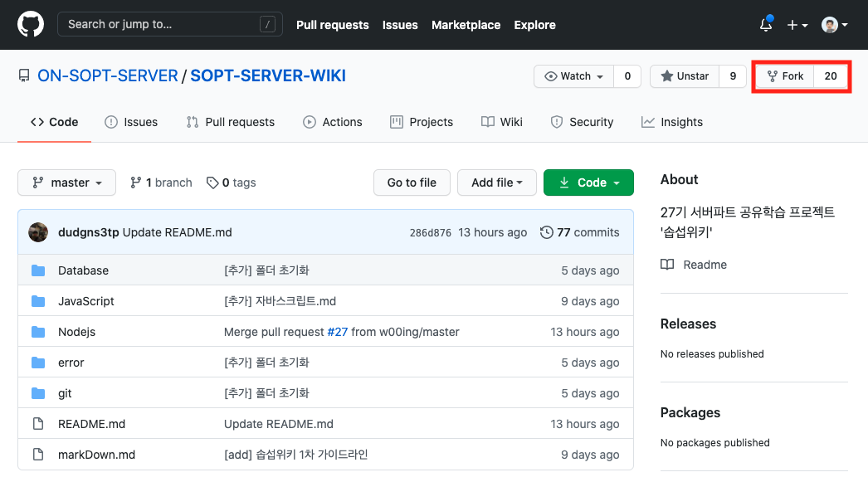The image size is (868, 482).
Task: Click the commits history clock icon
Action: point(546,232)
